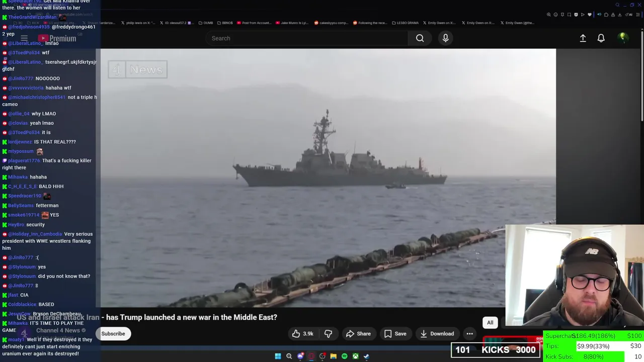644x362 pixels.
Task: Click the YouTube search magnifier button
Action: [x=420, y=38]
